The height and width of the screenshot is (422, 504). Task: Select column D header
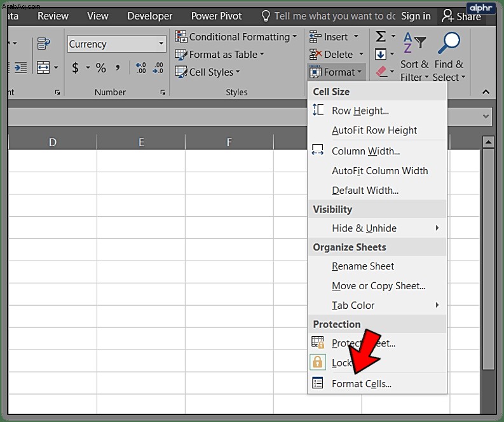52,142
